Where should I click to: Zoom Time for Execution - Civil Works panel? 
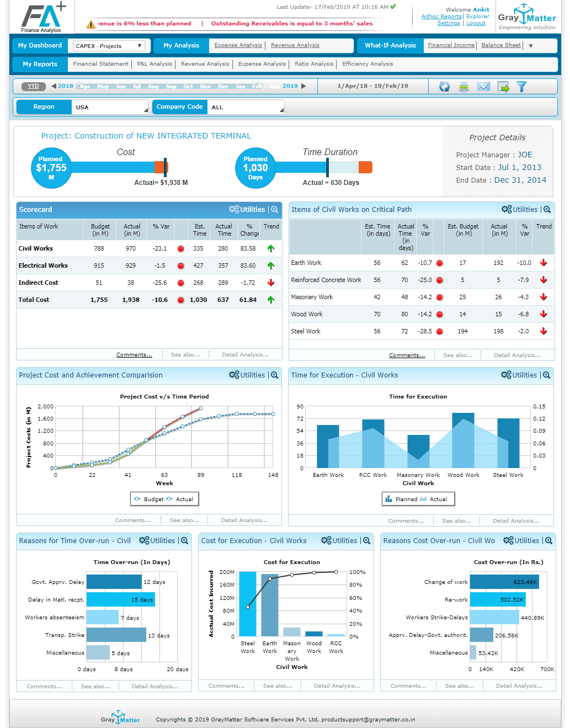(x=546, y=375)
